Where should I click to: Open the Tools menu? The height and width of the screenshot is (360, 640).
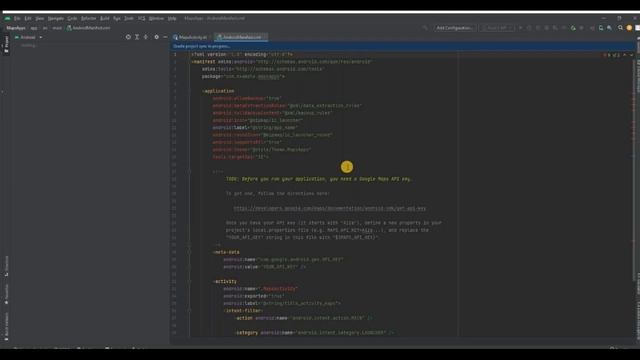pyautogui.click(x=129, y=18)
